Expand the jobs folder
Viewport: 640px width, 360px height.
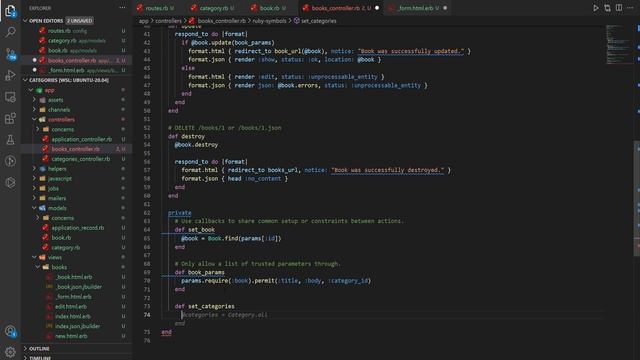(35, 188)
